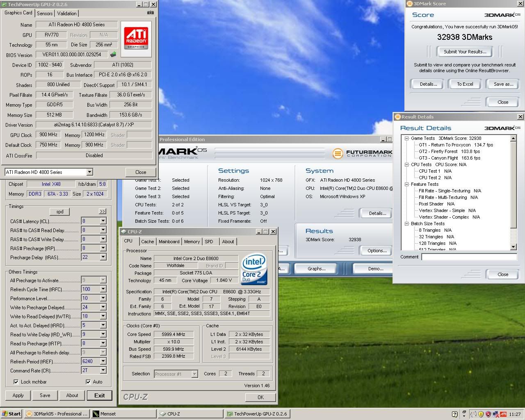Screen dimensions: 525x420
Task: Open the ATI Radeon HD 4800 Series dropdown
Action: [x=89, y=172]
